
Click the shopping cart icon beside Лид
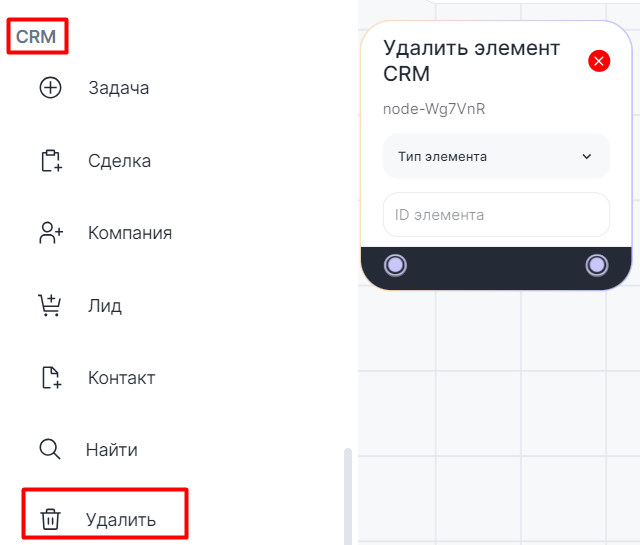(x=50, y=306)
